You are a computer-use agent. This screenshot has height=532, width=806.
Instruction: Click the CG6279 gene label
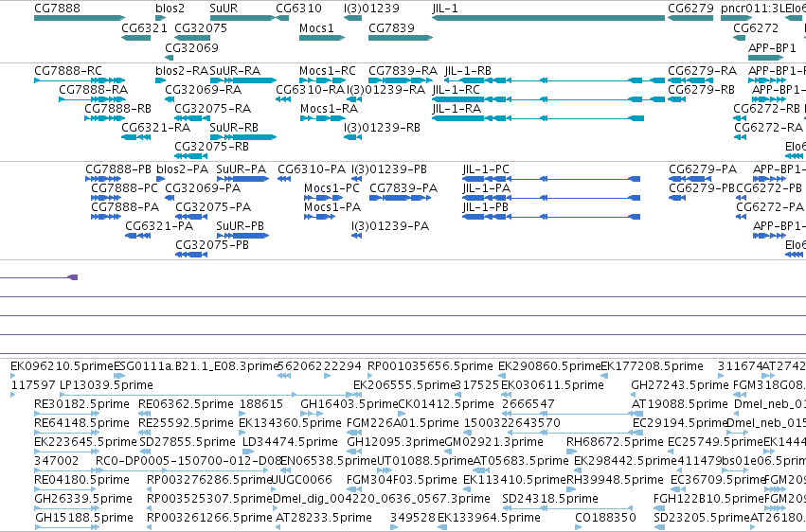click(x=690, y=9)
